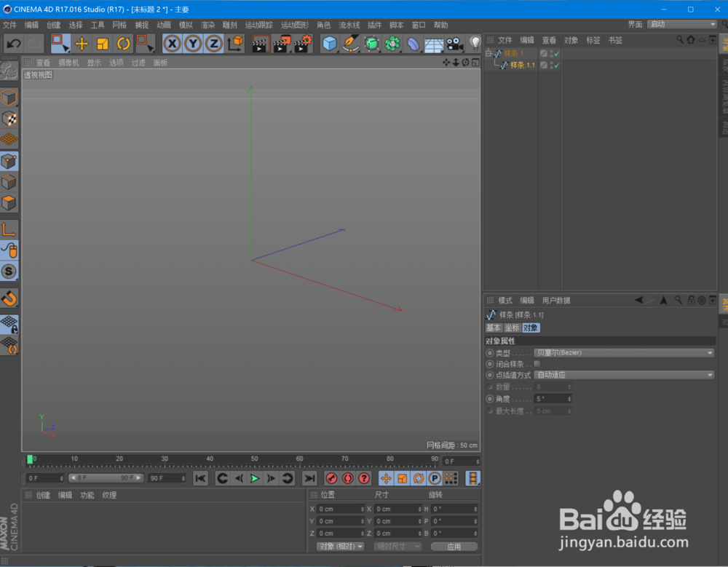
Task: Select the 样条.1.1 object in the tree
Action: 522,65
